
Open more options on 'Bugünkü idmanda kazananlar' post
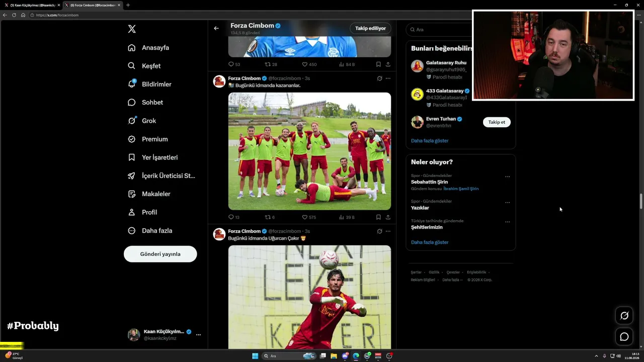click(x=388, y=78)
